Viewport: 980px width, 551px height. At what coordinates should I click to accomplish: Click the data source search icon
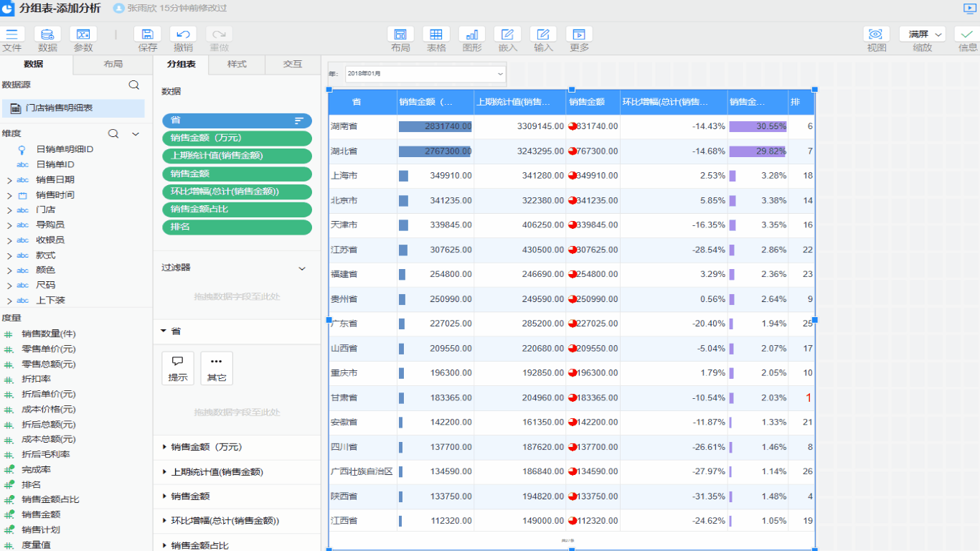pos(134,85)
